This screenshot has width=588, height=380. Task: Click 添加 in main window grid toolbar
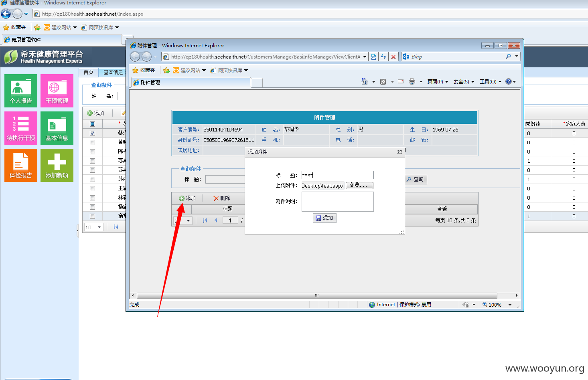point(96,113)
